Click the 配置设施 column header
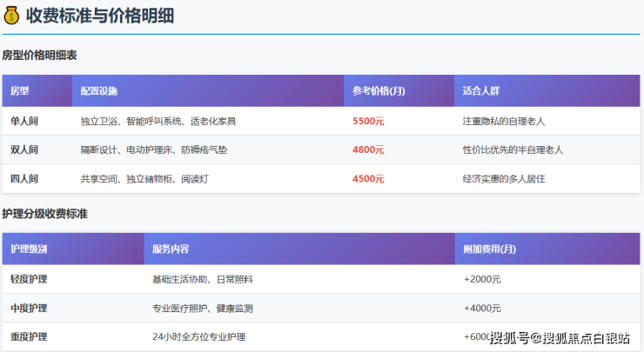 98,91
